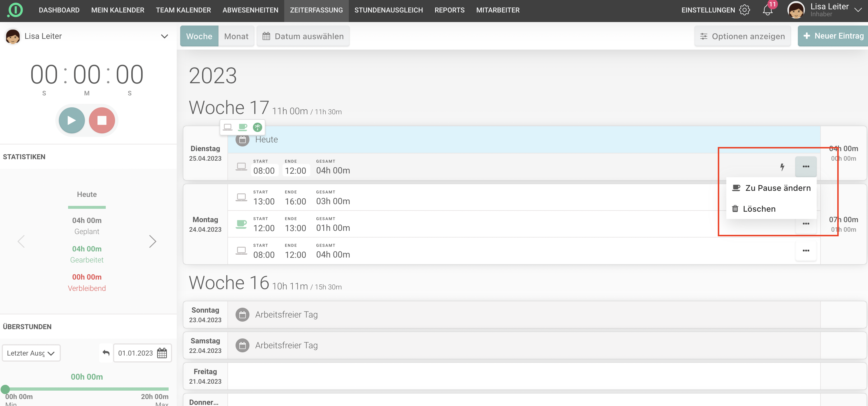Stop the timer with the red stop button
Screen dimensions: 868x406
click(102, 120)
